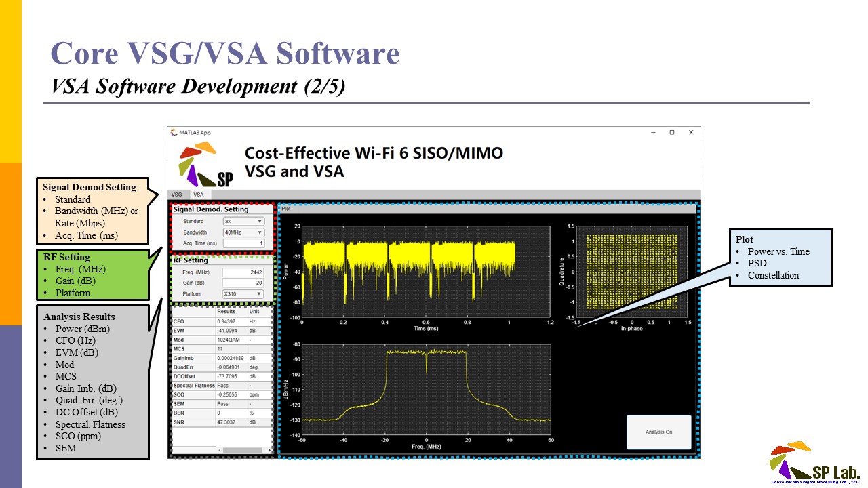Select the Mod row label

[x=194, y=340]
